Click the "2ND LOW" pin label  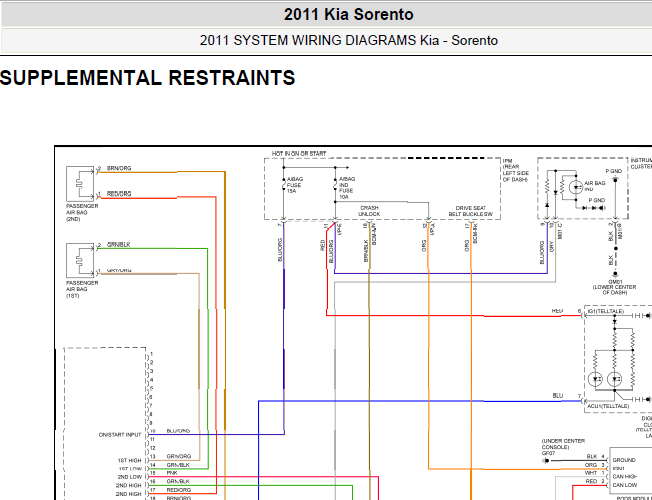click(x=129, y=477)
